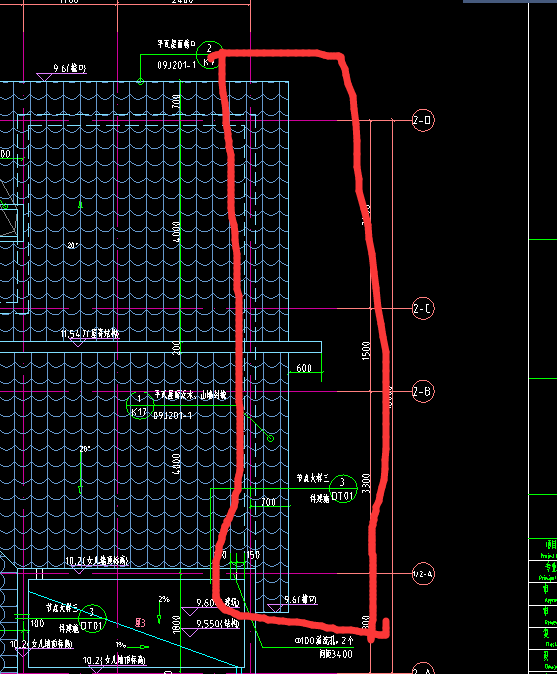Select the 600 dimension text
The image size is (557, 674).
(304, 368)
